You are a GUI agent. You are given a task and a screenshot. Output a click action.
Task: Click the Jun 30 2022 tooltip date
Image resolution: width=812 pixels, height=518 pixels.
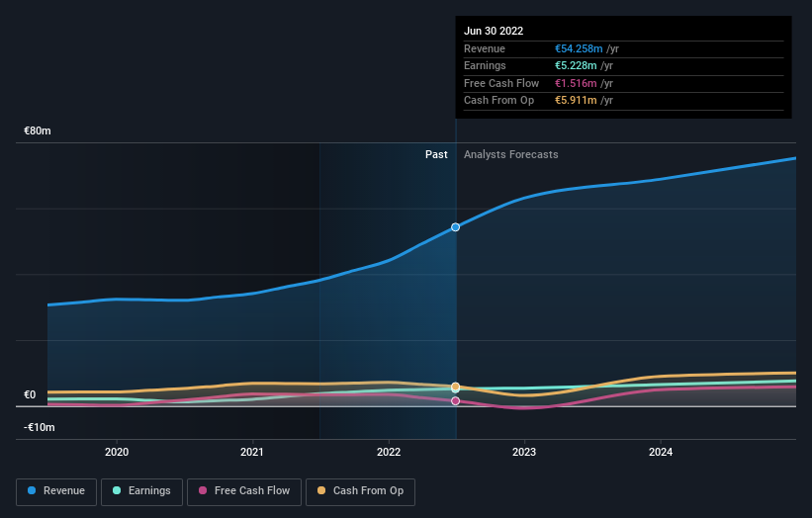[x=494, y=31]
